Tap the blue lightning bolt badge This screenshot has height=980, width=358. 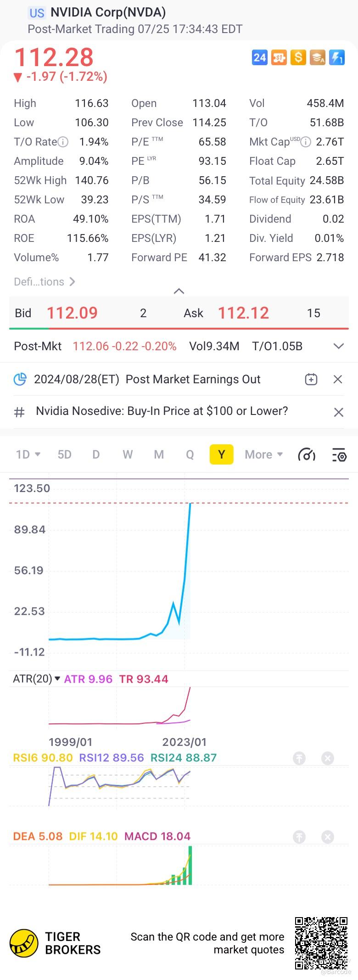pos(337,57)
